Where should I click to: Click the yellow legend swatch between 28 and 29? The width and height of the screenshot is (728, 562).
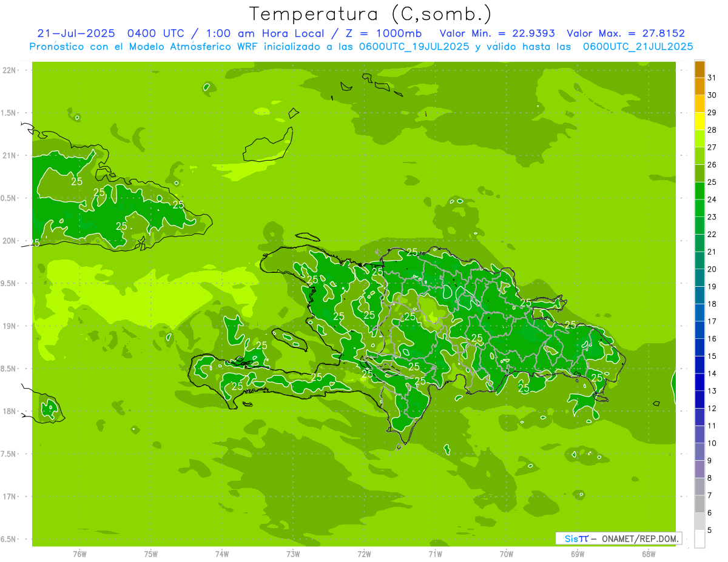[699, 121]
